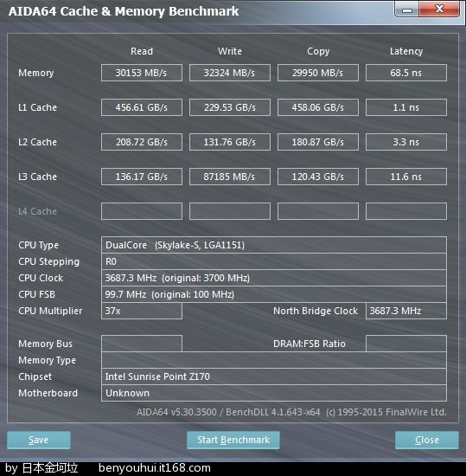Start the benchmark
The width and height of the screenshot is (466, 476).
(233, 440)
